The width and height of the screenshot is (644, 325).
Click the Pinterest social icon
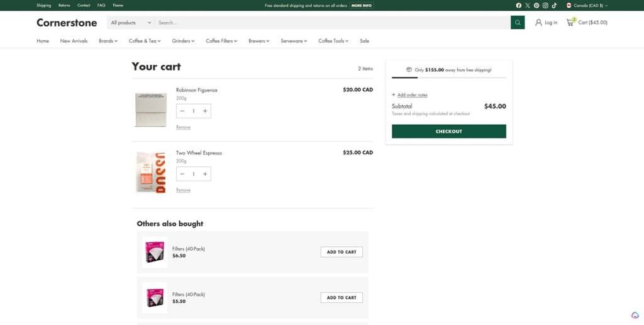click(x=536, y=5)
